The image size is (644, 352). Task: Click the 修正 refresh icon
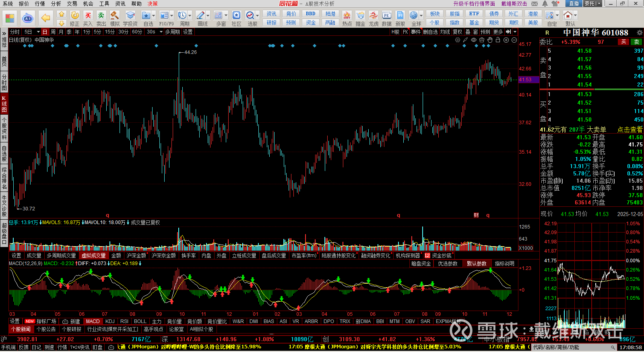click(x=75, y=16)
